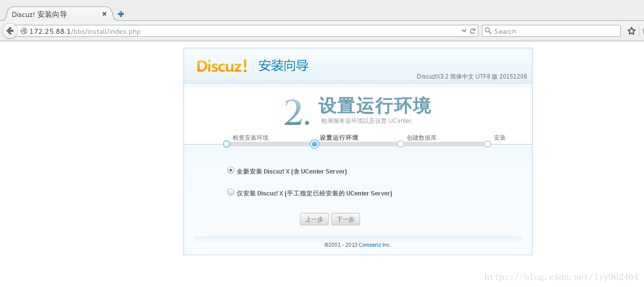Click the reload page icon
Viewport: 644px width, 287px height.
click(473, 31)
